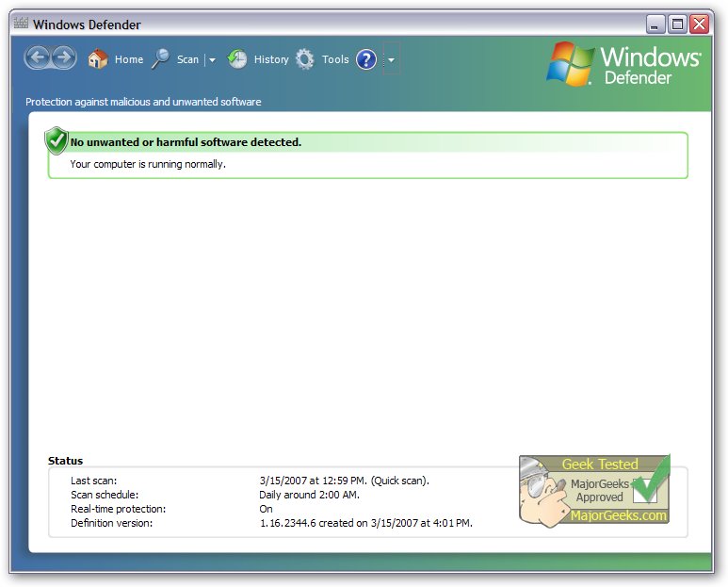Image resolution: width=728 pixels, height=587 pixels.
Task: Click the 'Status' heading
Action: pyautogui.click(x=66, y=461)
